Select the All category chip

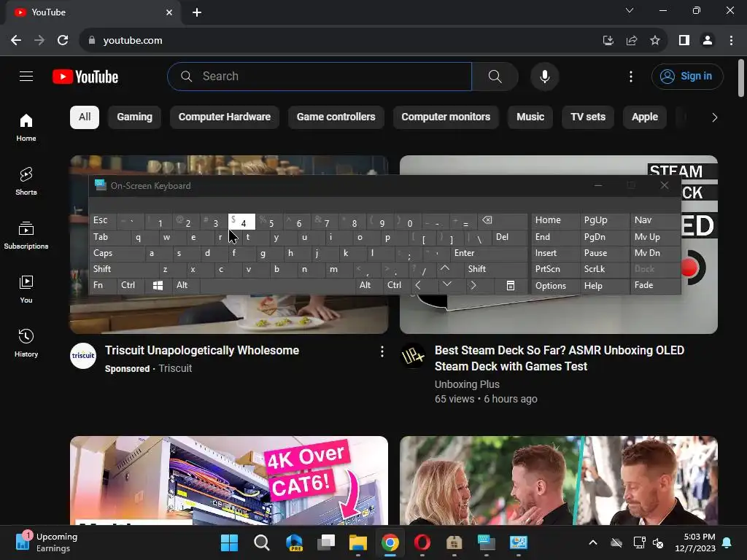tap(85, 117)
